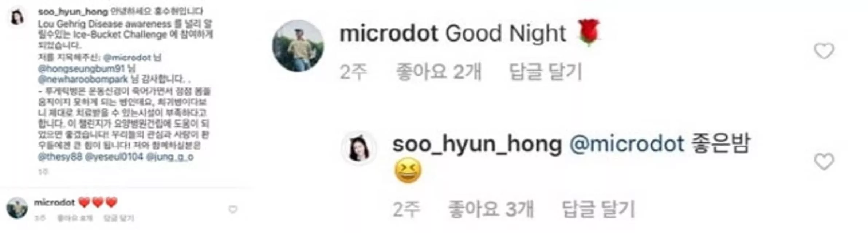Open @yeseul0104 tag at caption end
This screenshot has width=868, height=233.
tap(114, 157)
